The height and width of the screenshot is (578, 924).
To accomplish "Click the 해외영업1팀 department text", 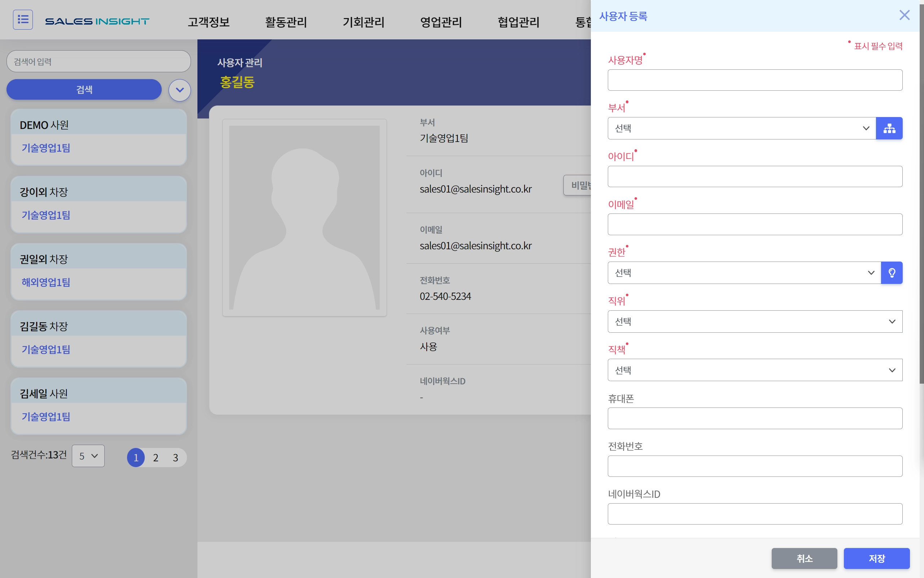I will tap(46, 282).
